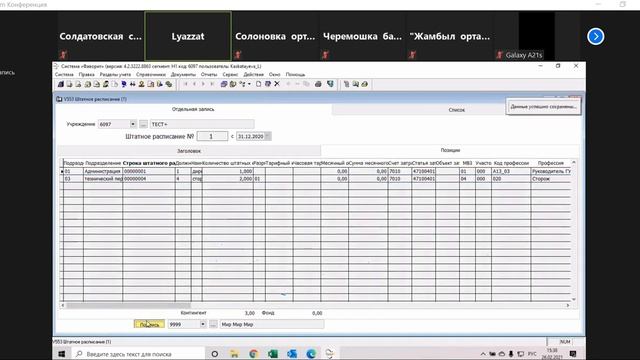The image size is (640, 360).
Task: Open Сервис menu
Action: [x=230, y=75]
